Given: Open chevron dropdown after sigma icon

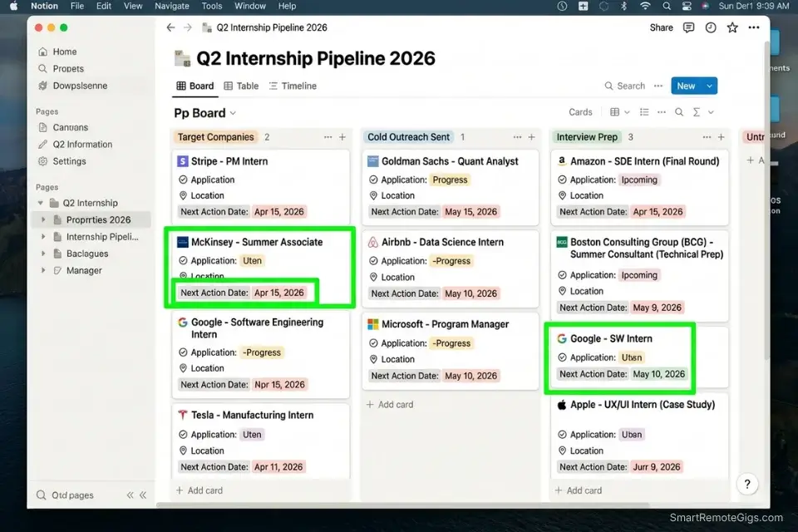Looking at the screenshot, I should click(x=711, y=112).
